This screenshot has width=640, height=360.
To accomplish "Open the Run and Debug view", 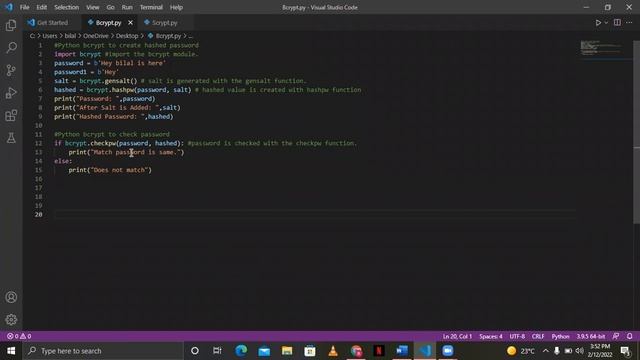I will click(11, 93).
